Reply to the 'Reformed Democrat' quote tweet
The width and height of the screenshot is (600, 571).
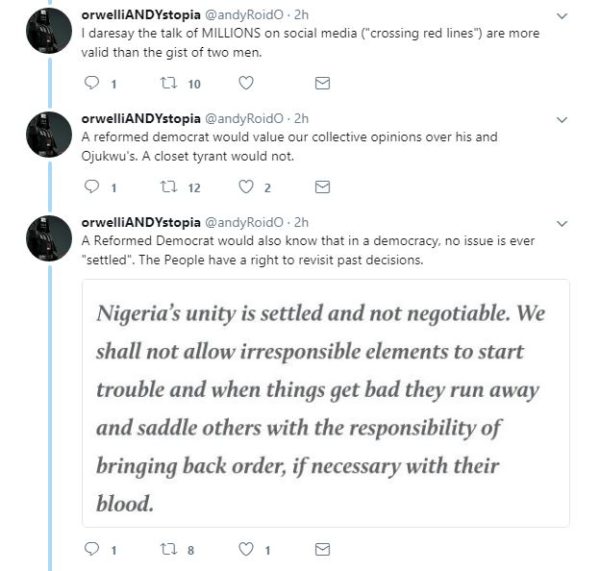tap(91, 549)
